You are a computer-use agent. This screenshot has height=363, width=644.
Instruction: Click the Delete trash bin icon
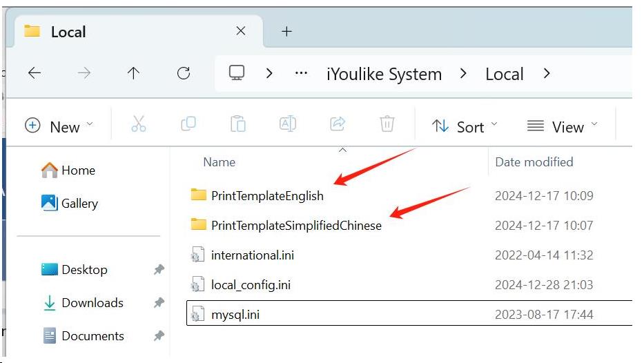tap(387, 125)
